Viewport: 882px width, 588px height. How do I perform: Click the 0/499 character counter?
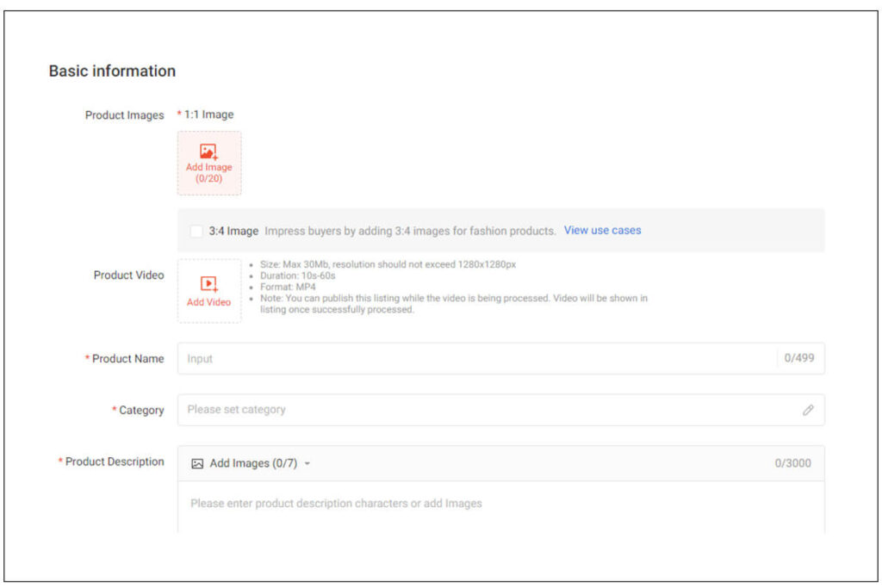(x=799, y=359)
